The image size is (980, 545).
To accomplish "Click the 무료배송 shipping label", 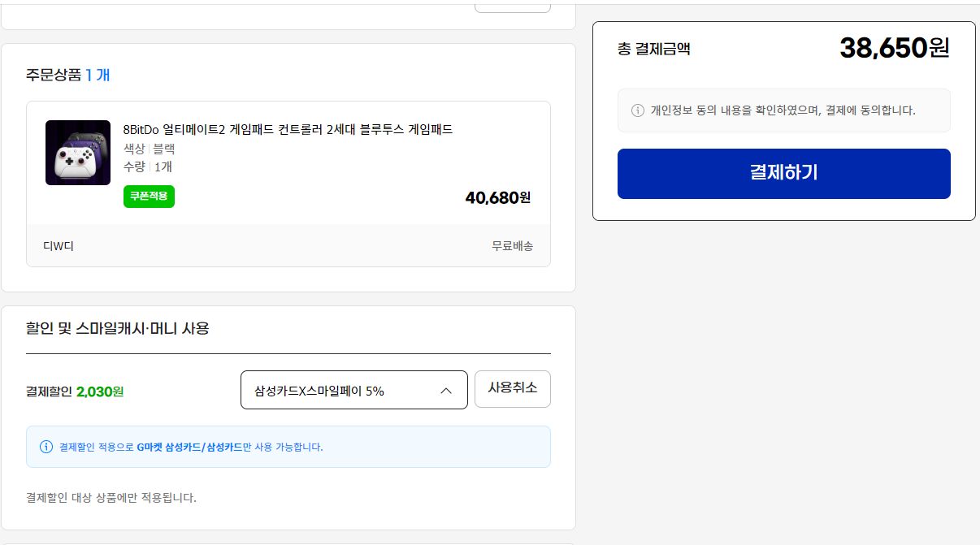I will (512, 245).
